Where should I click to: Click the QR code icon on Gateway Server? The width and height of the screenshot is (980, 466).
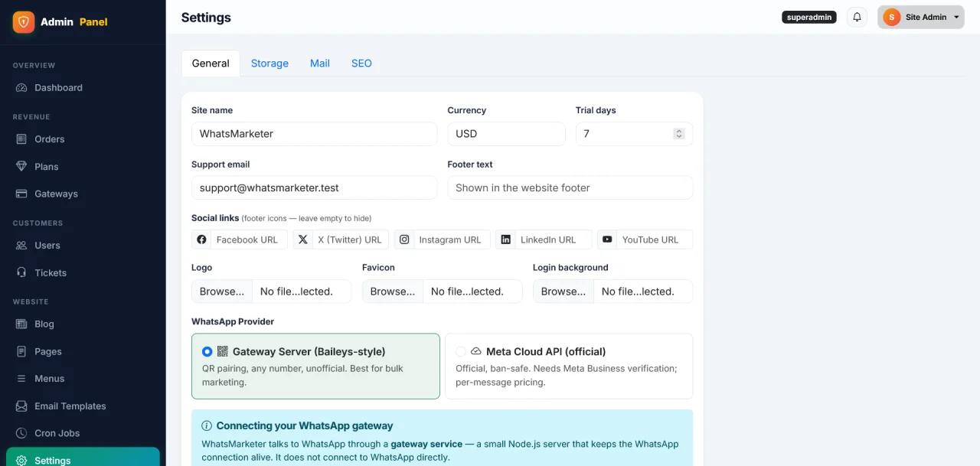coord(223,351)
